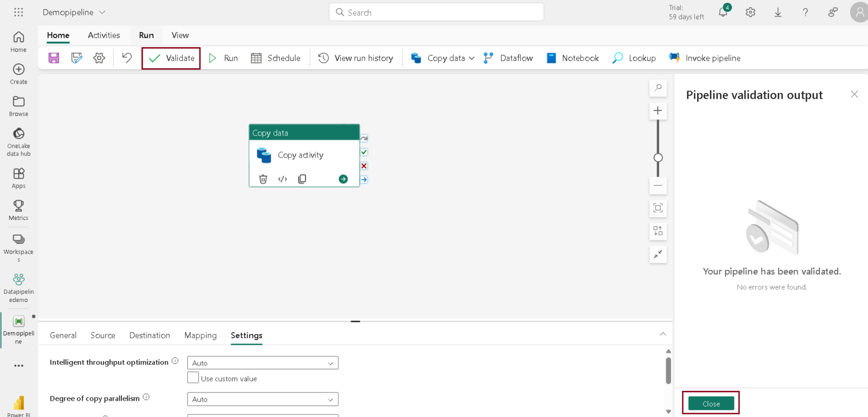Click the Validate button
The height and width of the screenshot is (417, 868).
pos(171,58)
